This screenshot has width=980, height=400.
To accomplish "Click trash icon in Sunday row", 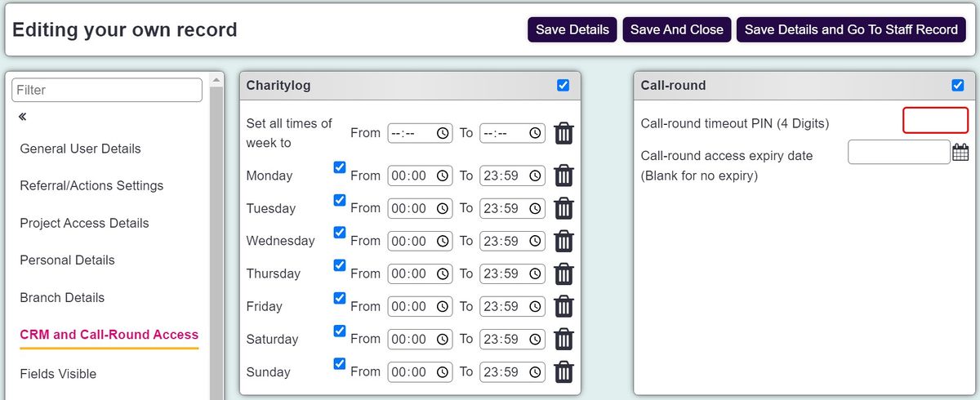I will [563, 371].
